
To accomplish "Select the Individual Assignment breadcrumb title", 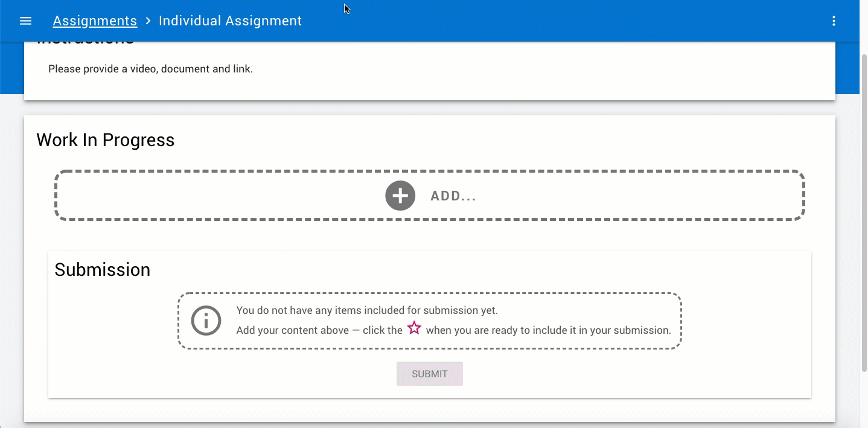I will (x=230, y=21).
